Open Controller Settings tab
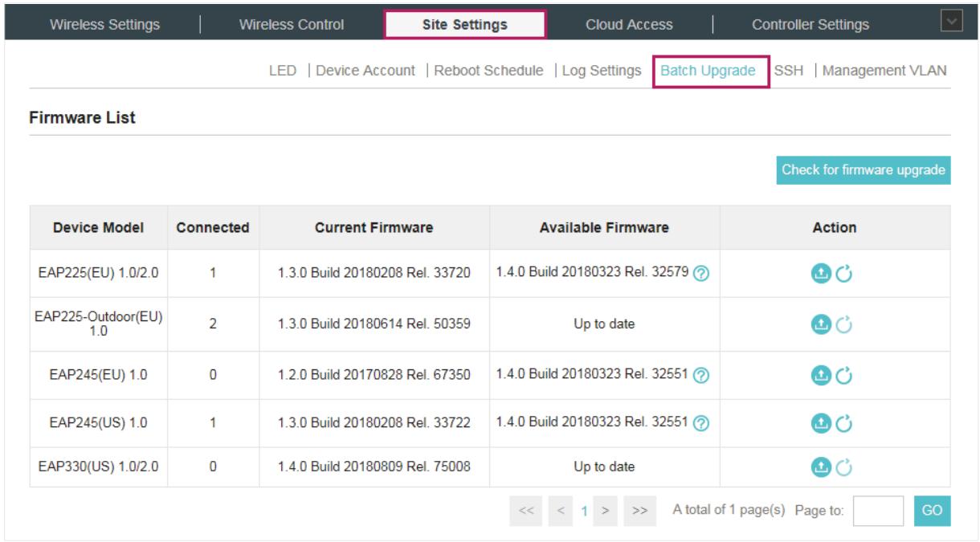The image size is (980, 542). pos(810,24)
